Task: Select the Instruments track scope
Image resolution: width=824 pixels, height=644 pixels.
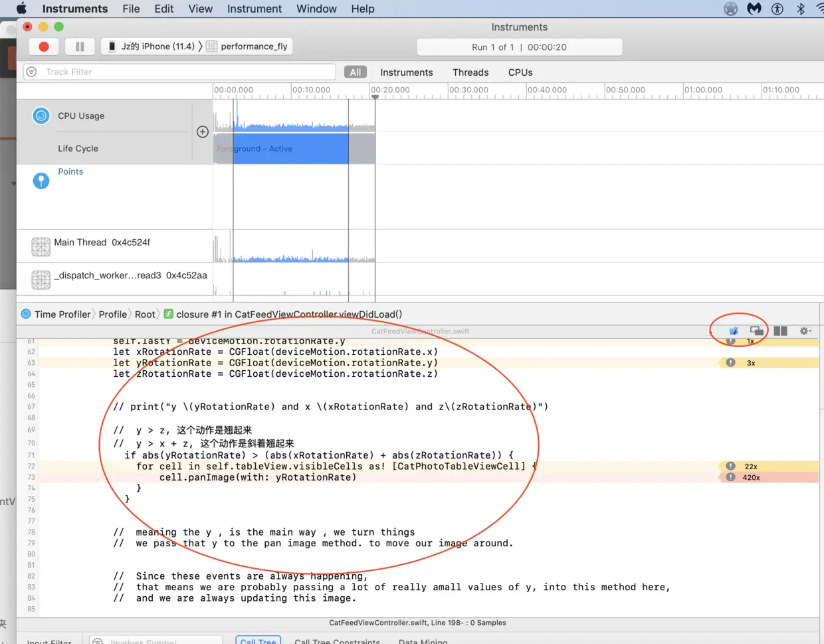Action: click(x=406, y=72)
